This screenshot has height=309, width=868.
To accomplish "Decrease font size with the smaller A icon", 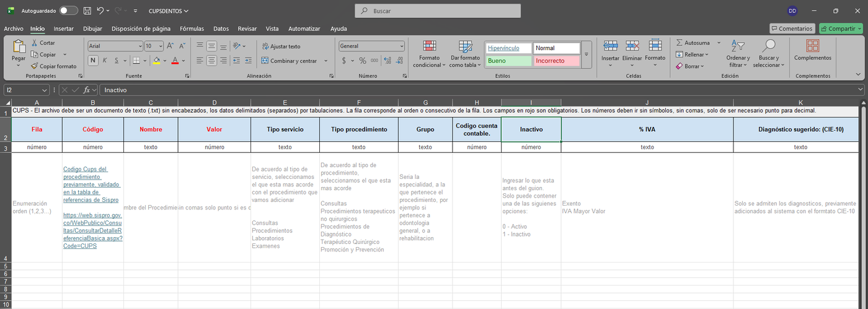I will coord(182,46).
